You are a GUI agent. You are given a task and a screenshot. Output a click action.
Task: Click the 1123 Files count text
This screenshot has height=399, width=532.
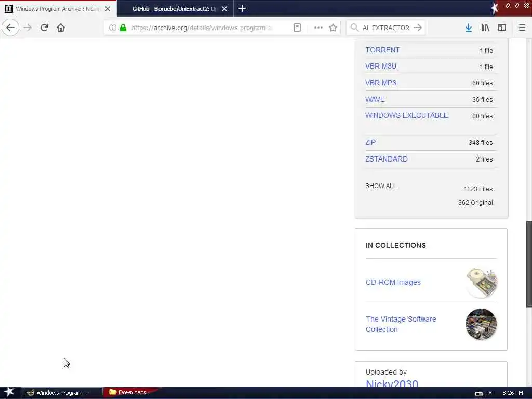(478, 189)
